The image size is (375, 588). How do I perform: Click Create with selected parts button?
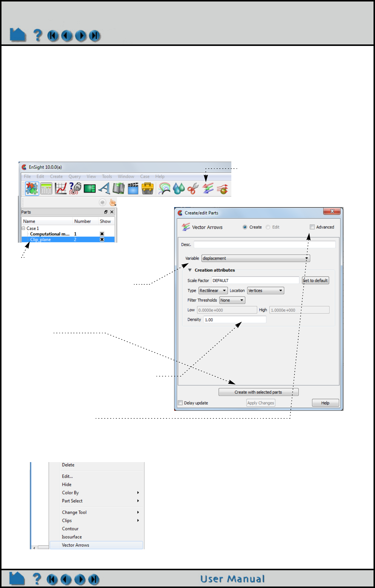pyautogui.click(x=258, y=392)
